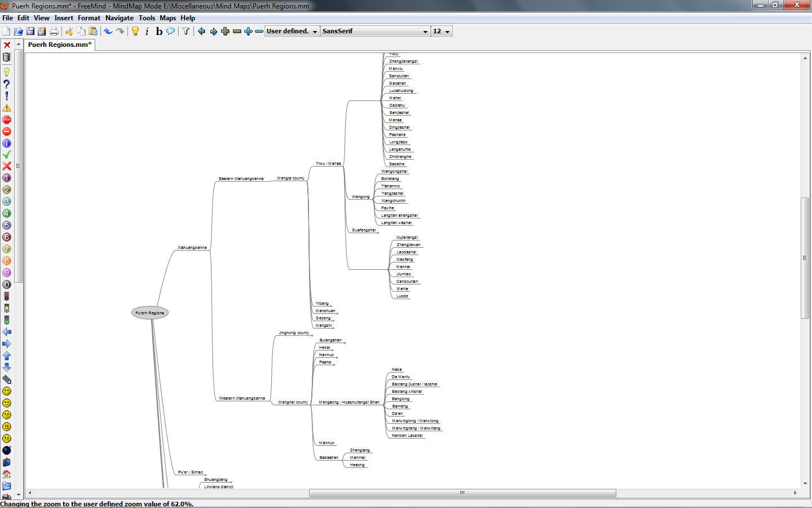Click the Cut scissors icon

click(x=69, y=31)
